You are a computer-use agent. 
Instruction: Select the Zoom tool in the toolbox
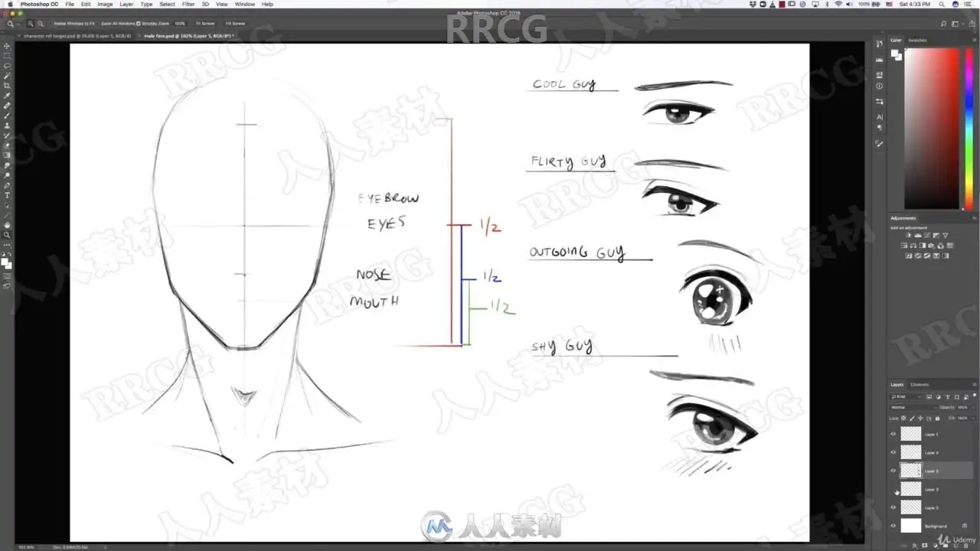7,235
